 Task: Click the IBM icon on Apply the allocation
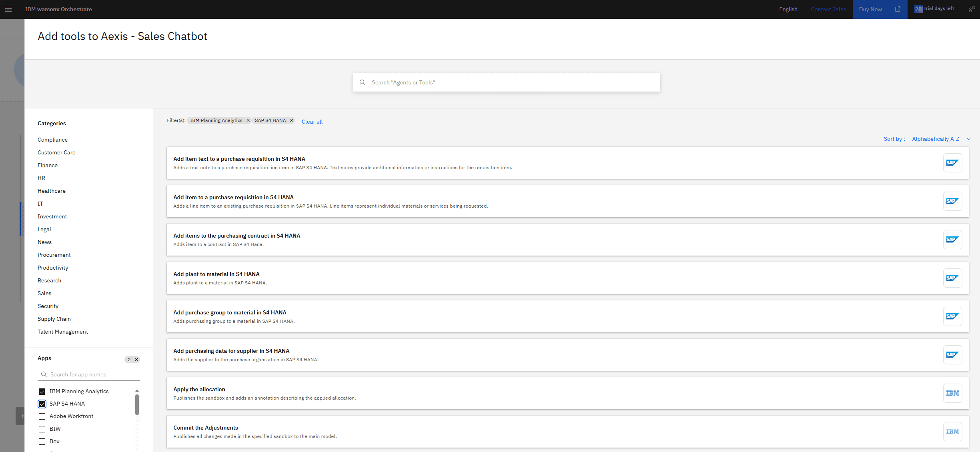point(953,393)
